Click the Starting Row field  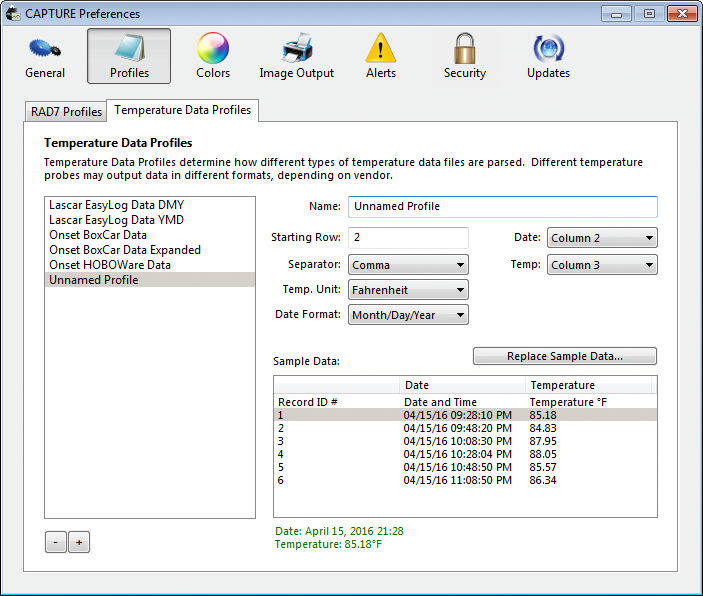coord(408,237)
